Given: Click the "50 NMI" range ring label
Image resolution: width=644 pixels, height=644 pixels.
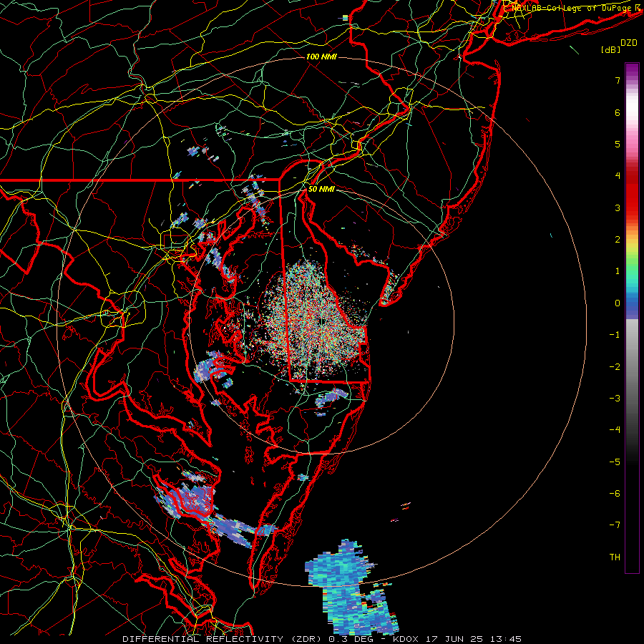Looking at the screenshot, I should tap(321, 189).
